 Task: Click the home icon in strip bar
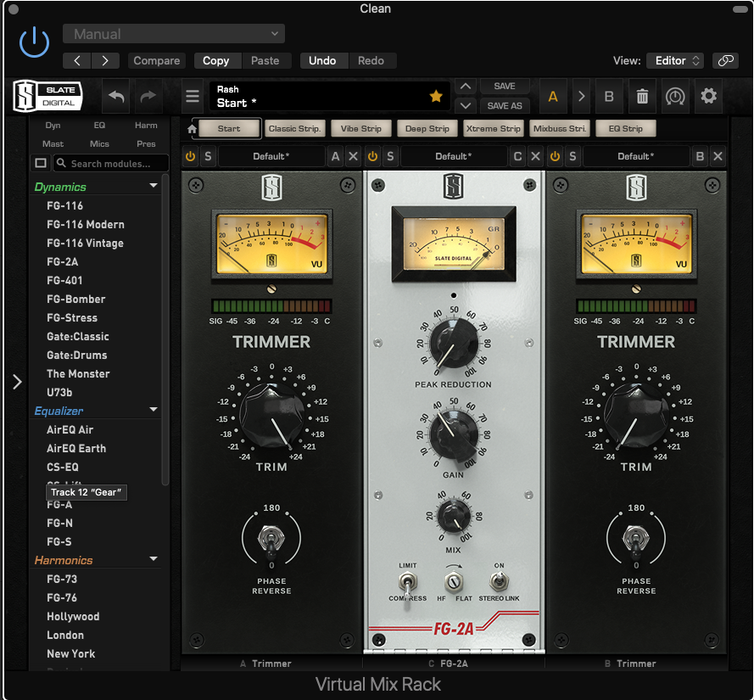(193, 129)
